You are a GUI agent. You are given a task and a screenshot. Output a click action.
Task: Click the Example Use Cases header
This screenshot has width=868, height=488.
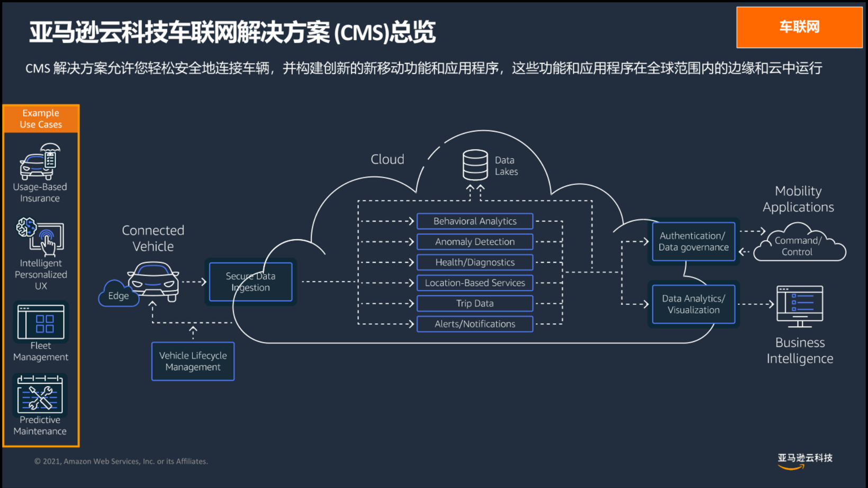point(41,119)
